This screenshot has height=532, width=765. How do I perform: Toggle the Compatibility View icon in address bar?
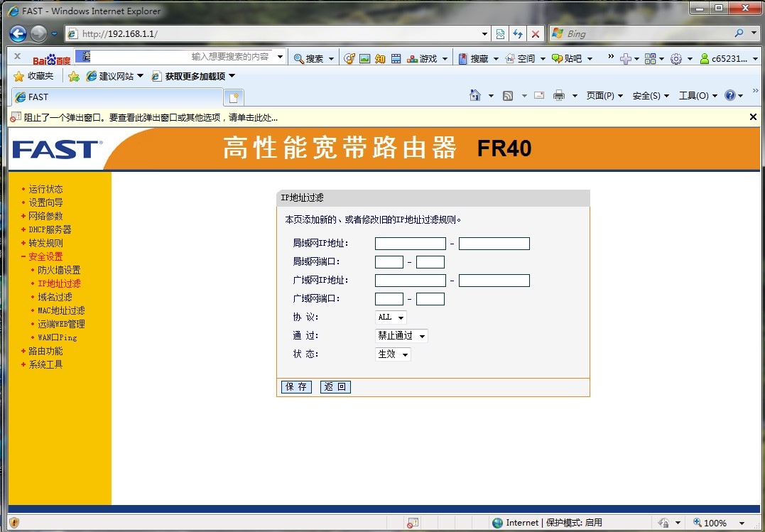click(x=500, y=33)
